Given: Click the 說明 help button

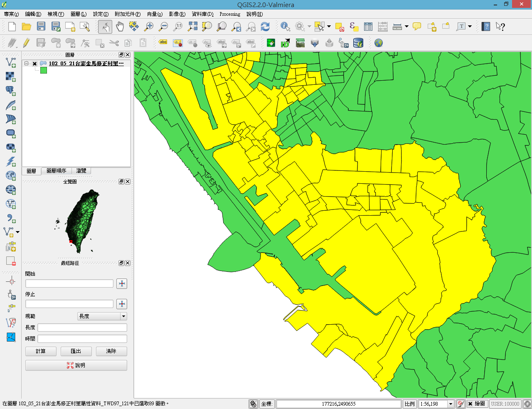Looking at the screenshot, I should 76,365.
